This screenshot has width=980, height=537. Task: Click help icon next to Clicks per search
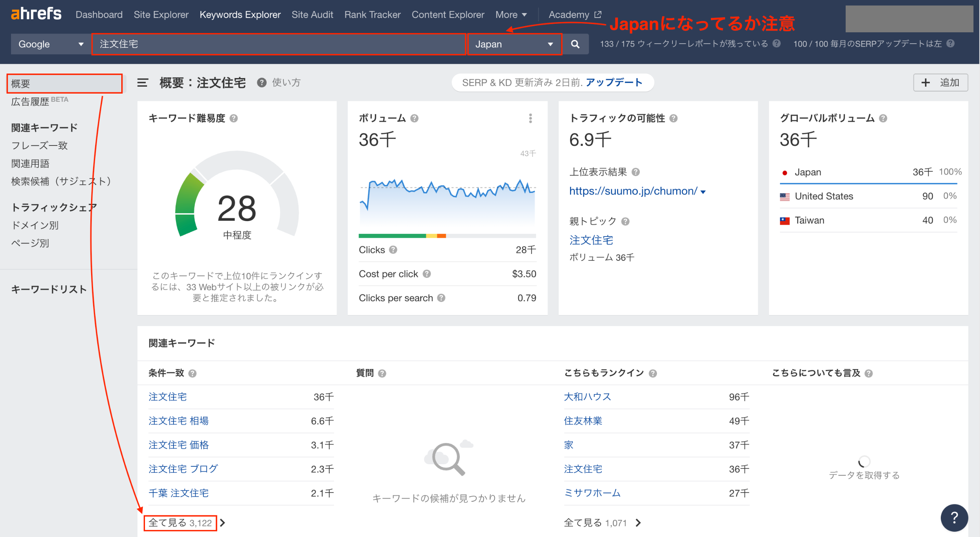(x=441, y=298)
